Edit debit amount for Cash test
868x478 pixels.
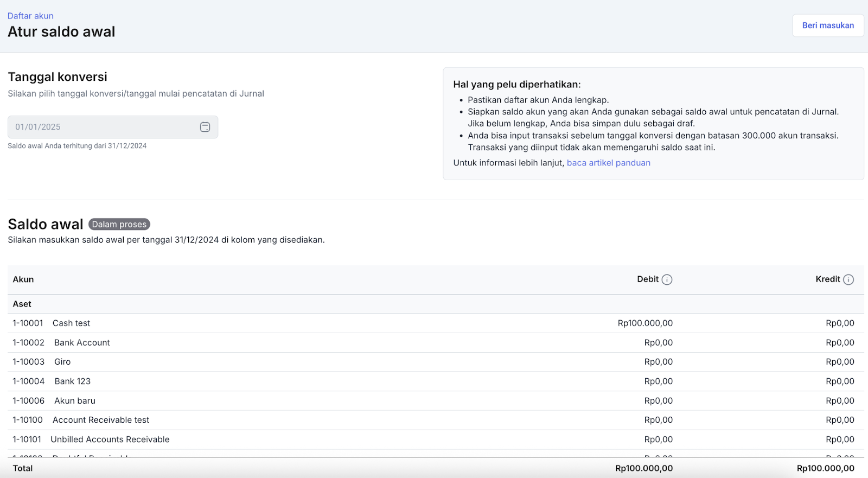(x=645, y=323)
